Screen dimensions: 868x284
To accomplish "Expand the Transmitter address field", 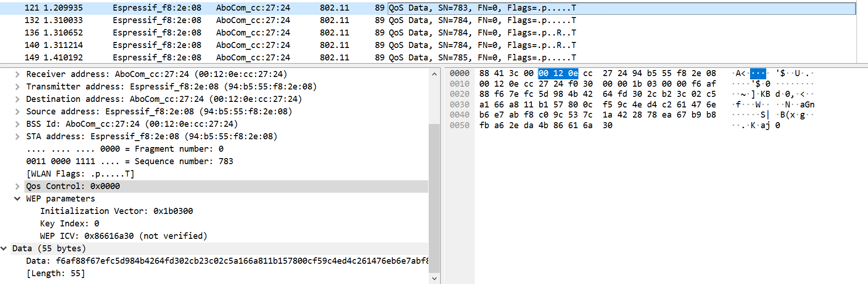I will point(17,87).
